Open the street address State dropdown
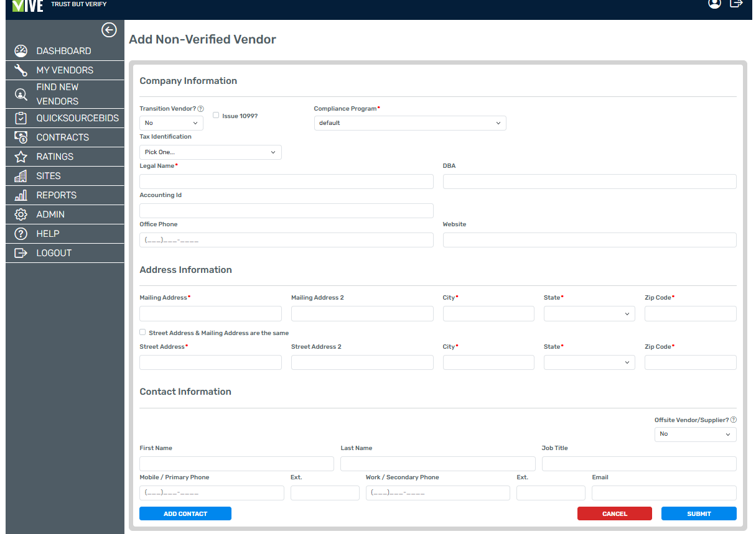756x534 pixels. tap(589, 362)
